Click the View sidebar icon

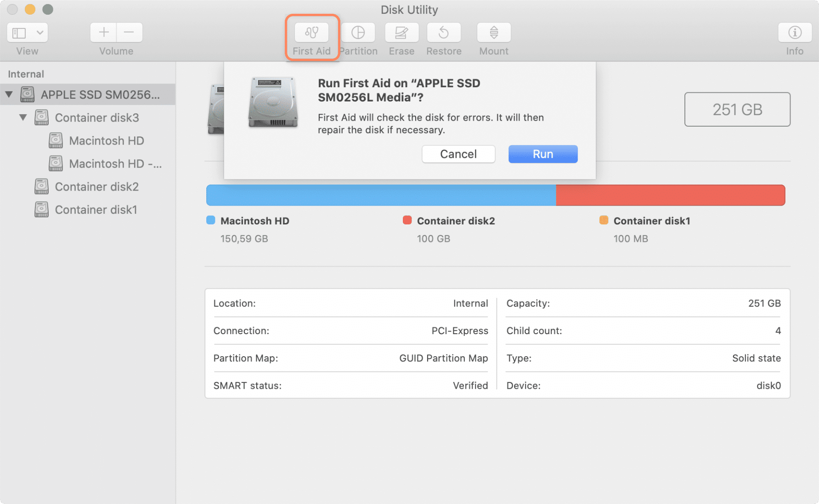19,32
